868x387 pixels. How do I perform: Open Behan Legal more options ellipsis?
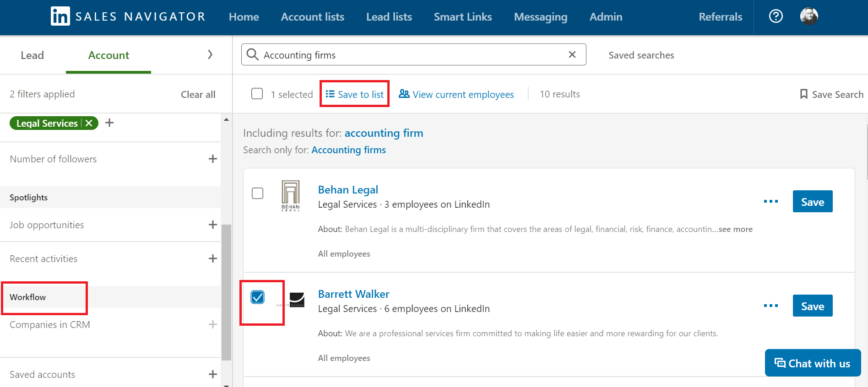pos(771,201)
